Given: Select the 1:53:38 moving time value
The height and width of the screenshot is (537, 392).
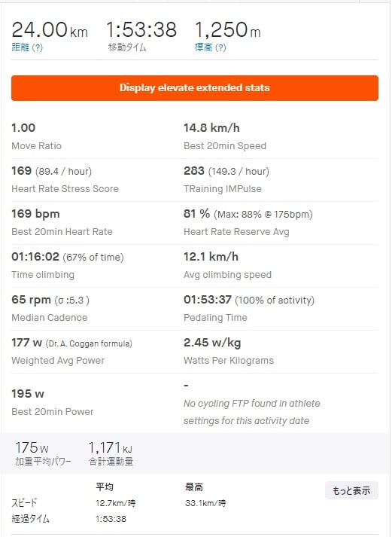Looking at the screenshot, I should click(x=141, y=29).
